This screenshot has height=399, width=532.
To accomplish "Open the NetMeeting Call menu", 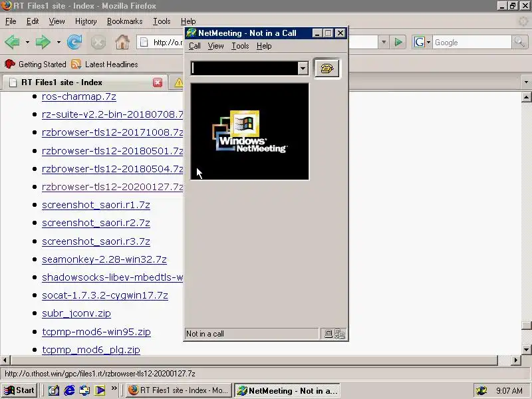I will 195,46.
